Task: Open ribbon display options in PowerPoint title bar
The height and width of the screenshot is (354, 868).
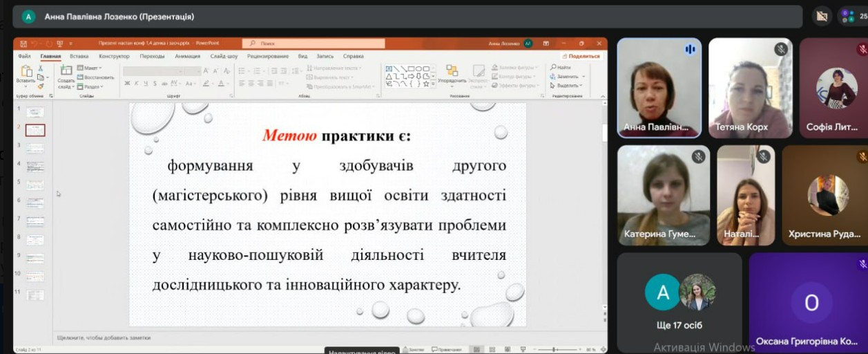Action: pyautogui.click(x=546, y=43)
